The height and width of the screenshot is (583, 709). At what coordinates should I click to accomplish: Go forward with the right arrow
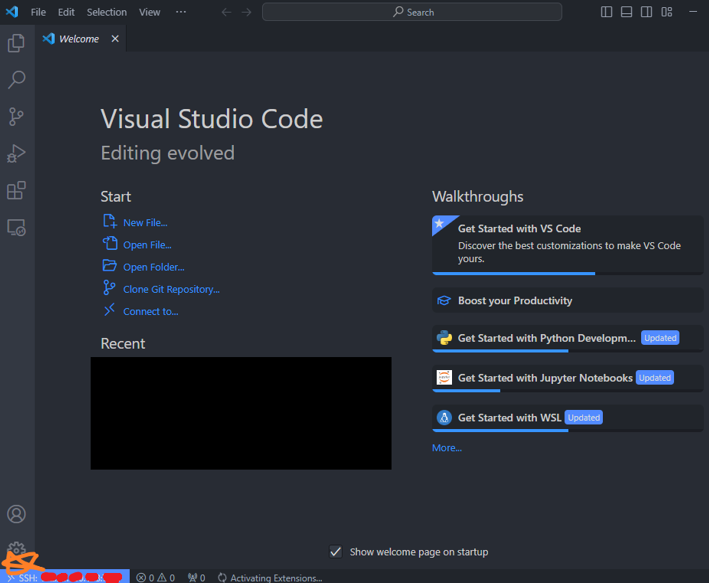pos(246,12)
